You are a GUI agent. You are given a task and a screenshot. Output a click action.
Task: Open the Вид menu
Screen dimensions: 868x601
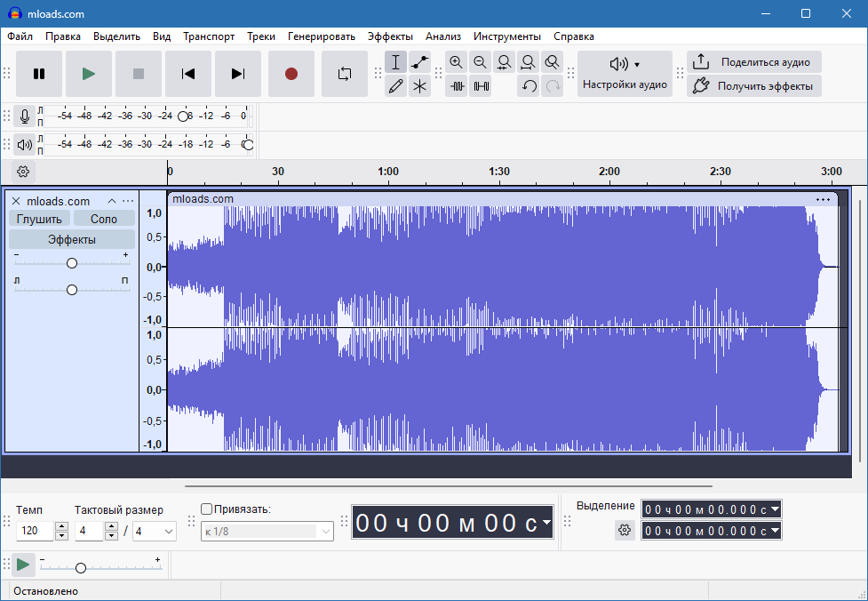(162, 36)
